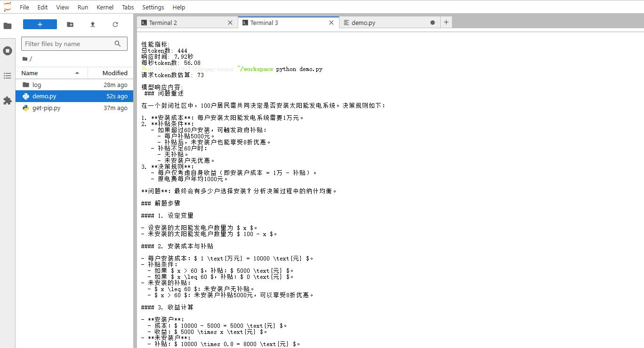This screenshot has width=644, height=348.
Task: Select the get-pip.py file
Action: tap(46, 108)
